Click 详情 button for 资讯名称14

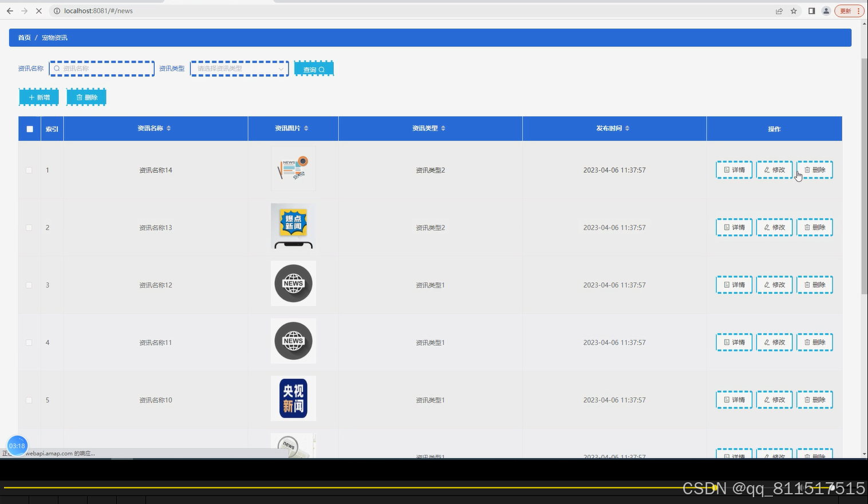click(734, 170)
